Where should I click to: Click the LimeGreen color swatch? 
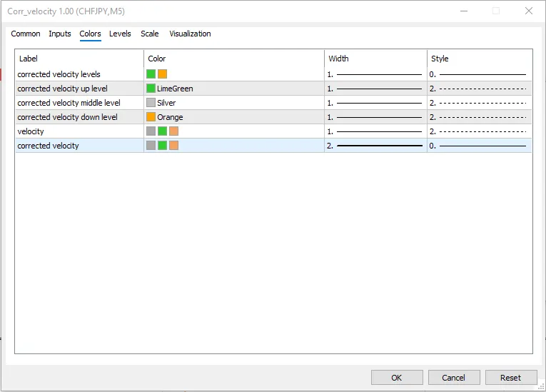tap(151, 89)
